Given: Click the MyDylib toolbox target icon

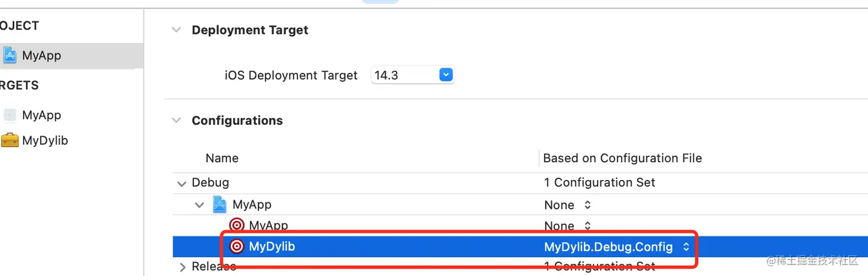Looking at the screenshot, I should pos(10,140).
